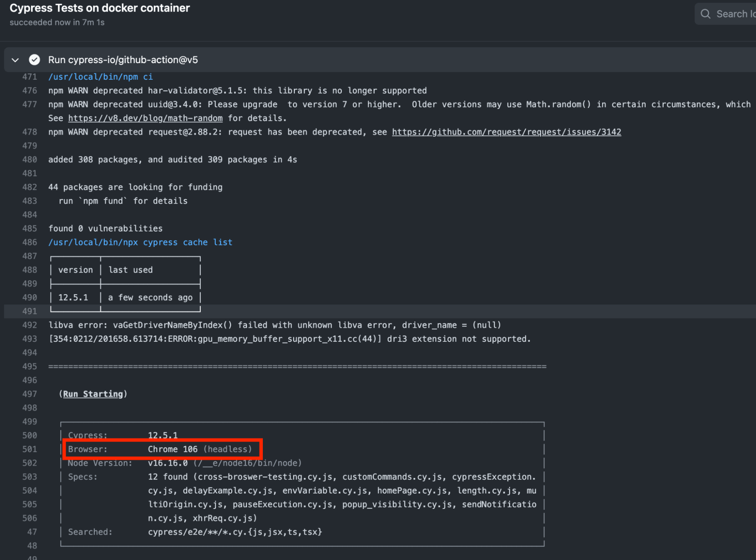Click the succeeded now in 7m 1s status
756x560 pixels.
pyautogui.click(x=57, y=22)
